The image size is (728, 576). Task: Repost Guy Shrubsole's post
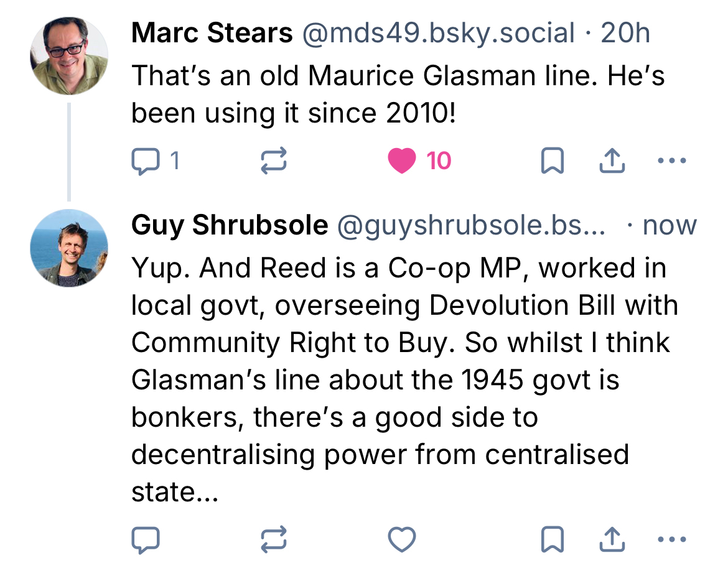point(273,539)
